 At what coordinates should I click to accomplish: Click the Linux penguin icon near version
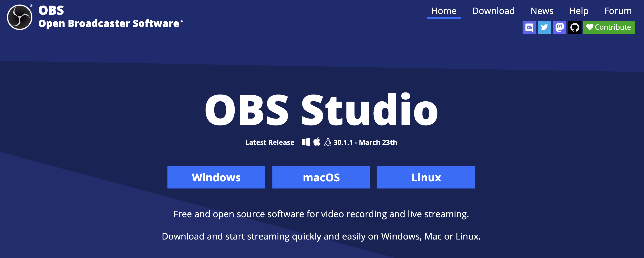tap(328, 142)
